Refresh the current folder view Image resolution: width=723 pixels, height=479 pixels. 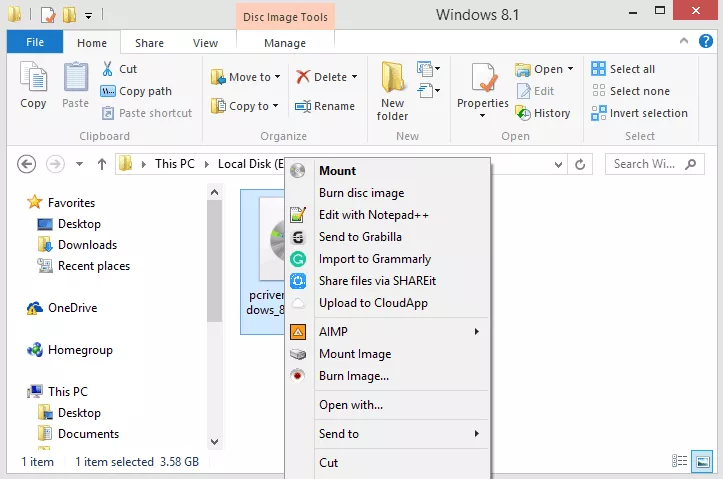(580, 164)
